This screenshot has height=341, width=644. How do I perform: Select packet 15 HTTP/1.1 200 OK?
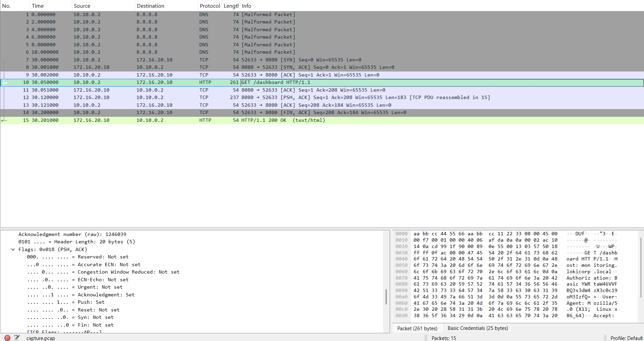click(322, 120)
